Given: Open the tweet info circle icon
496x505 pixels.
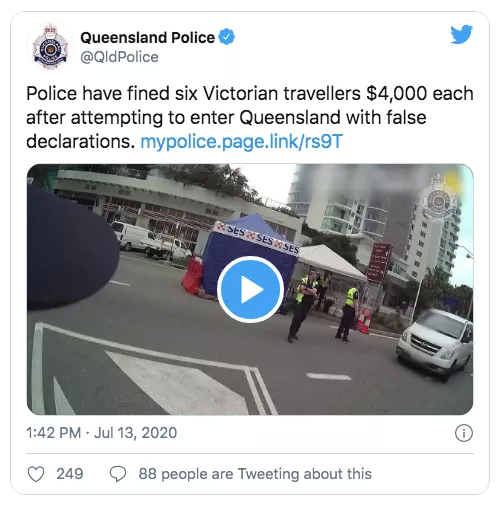Looking at the screenshot, I should (464, 433).
